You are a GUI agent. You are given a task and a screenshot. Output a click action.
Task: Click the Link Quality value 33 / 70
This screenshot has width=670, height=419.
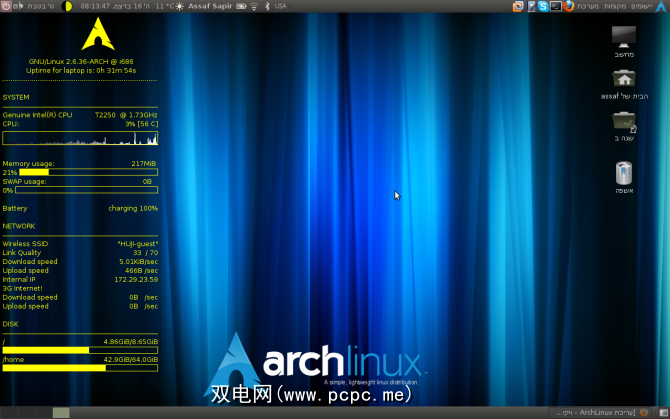click(145, 253)
